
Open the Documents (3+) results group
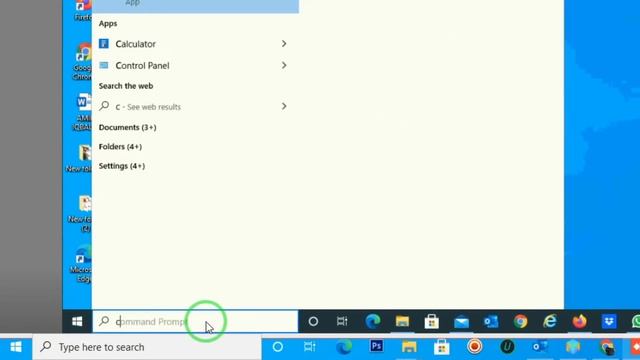click(127, 127)
